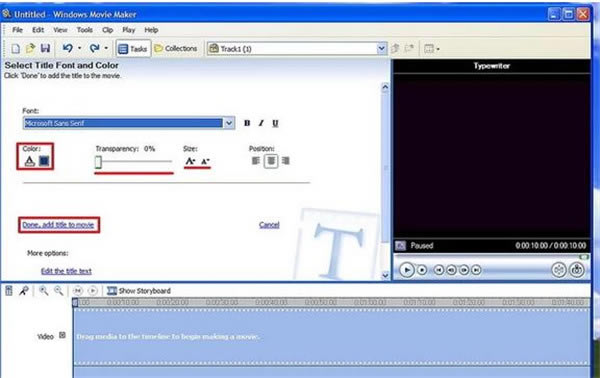
Task: Click the Save Project toolbar icon
Action: click(x=45, y=48)
